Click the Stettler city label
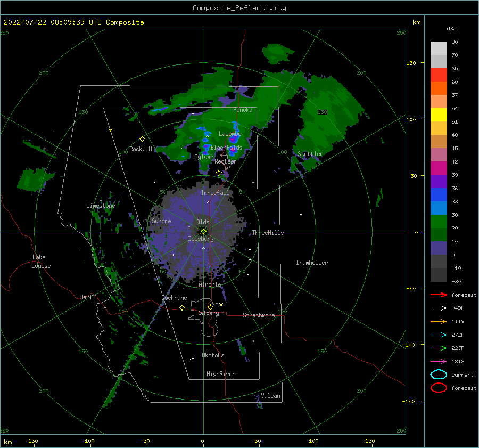Viewport: 479px width, 448px height. (310, 154)
